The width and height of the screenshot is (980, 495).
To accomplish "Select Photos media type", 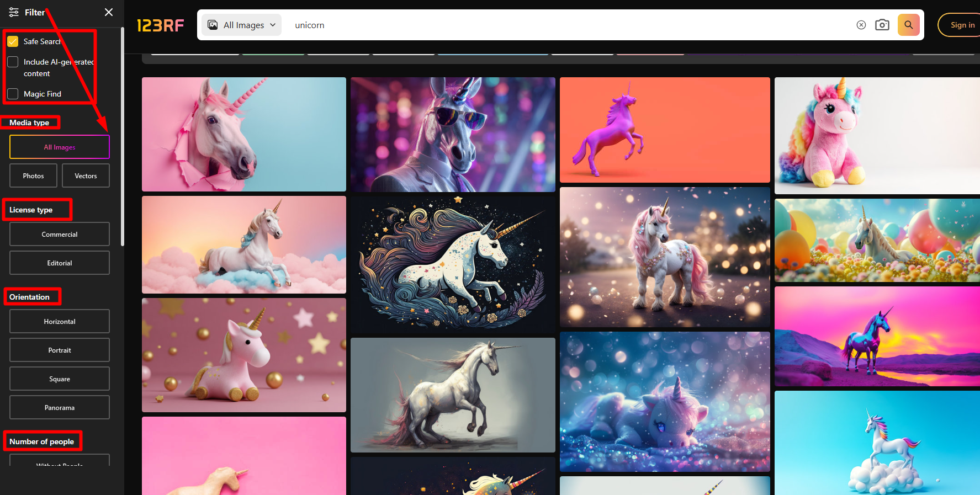I will 33,175.
